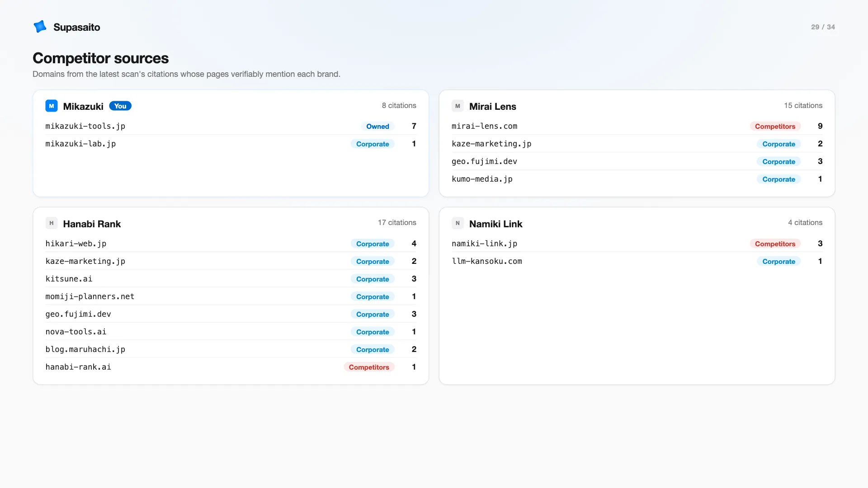Screen dimensions: 868x488
Task: Select geo.fujimi.dev in the Mirai Lens card
Action: pyautogui.click(x=484, y=161)
